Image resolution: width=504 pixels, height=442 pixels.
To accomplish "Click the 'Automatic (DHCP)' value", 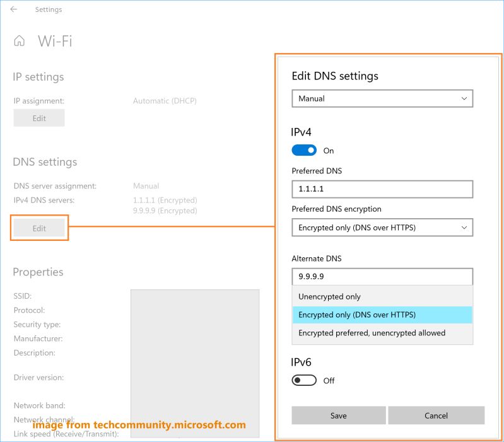I will tap(165, 101).
